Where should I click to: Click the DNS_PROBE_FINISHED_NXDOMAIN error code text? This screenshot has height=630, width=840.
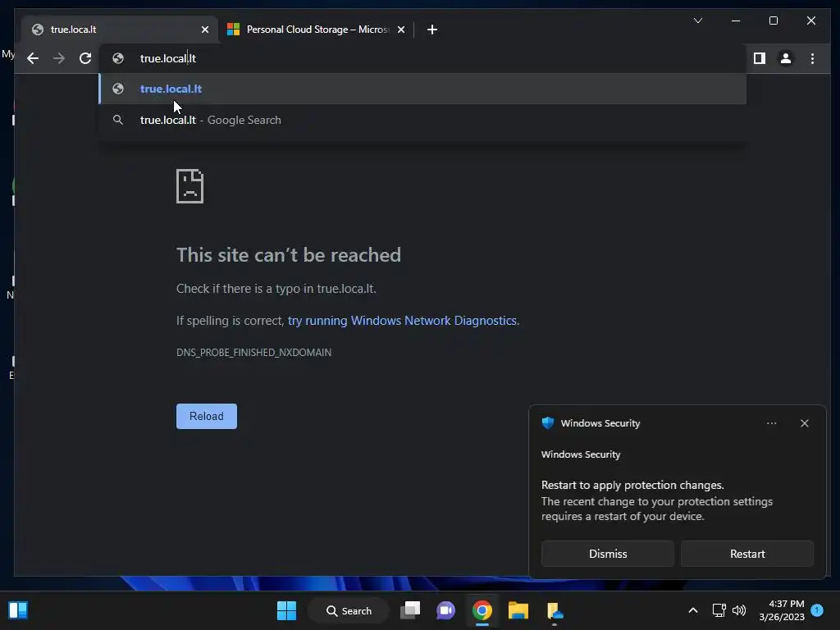click(253, 353)
